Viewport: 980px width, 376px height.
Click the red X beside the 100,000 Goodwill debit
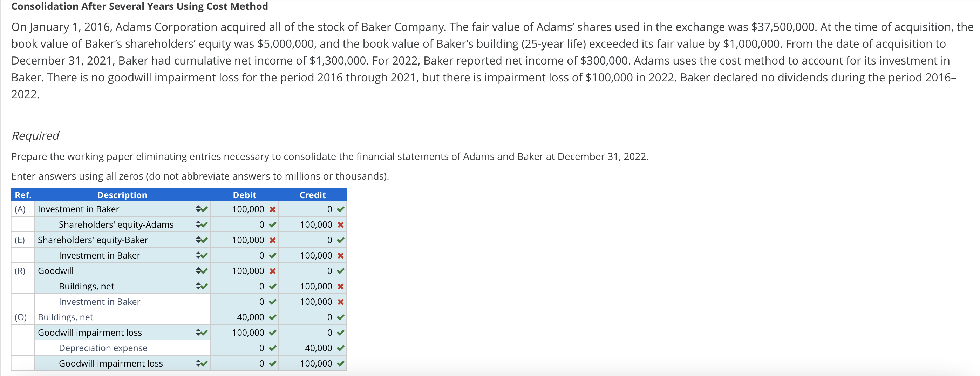coord(271,270)
